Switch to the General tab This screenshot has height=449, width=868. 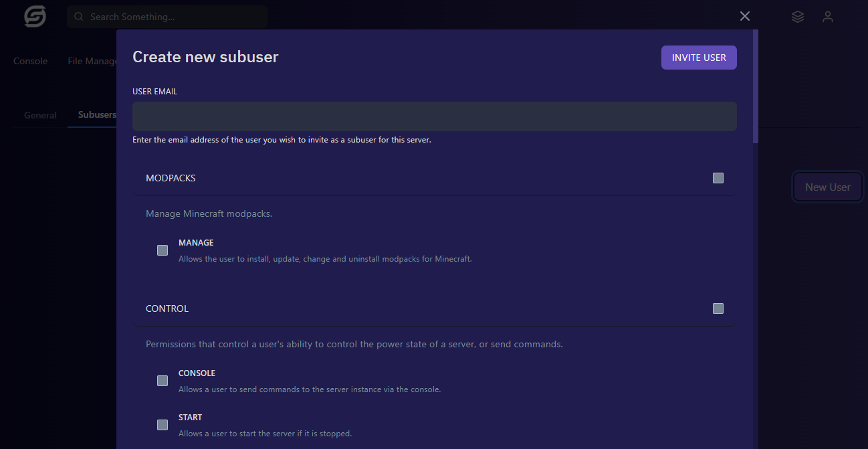point(39,114)
